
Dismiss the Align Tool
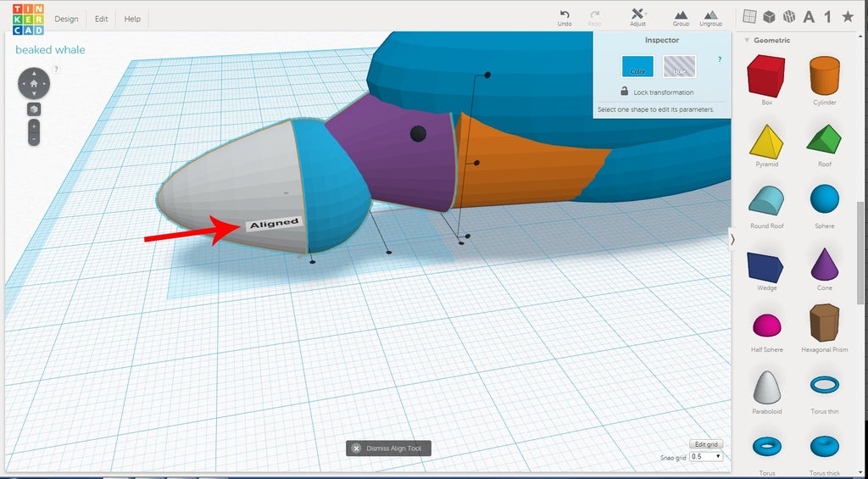tap(388, 448)
